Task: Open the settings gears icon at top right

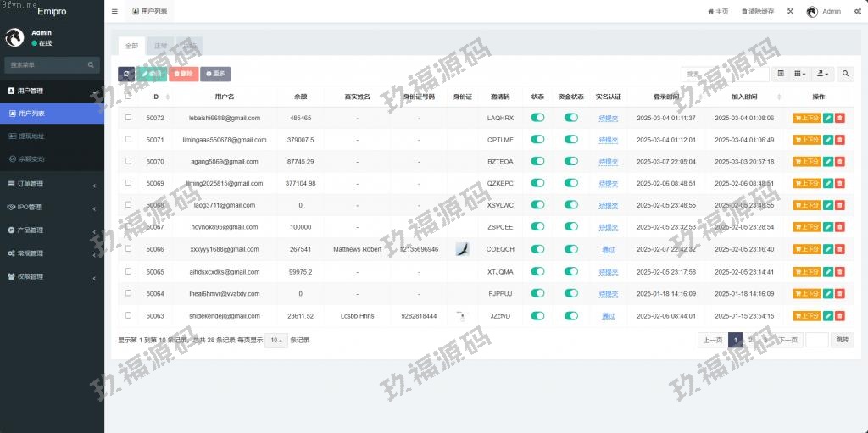Action: pos(855,12)
